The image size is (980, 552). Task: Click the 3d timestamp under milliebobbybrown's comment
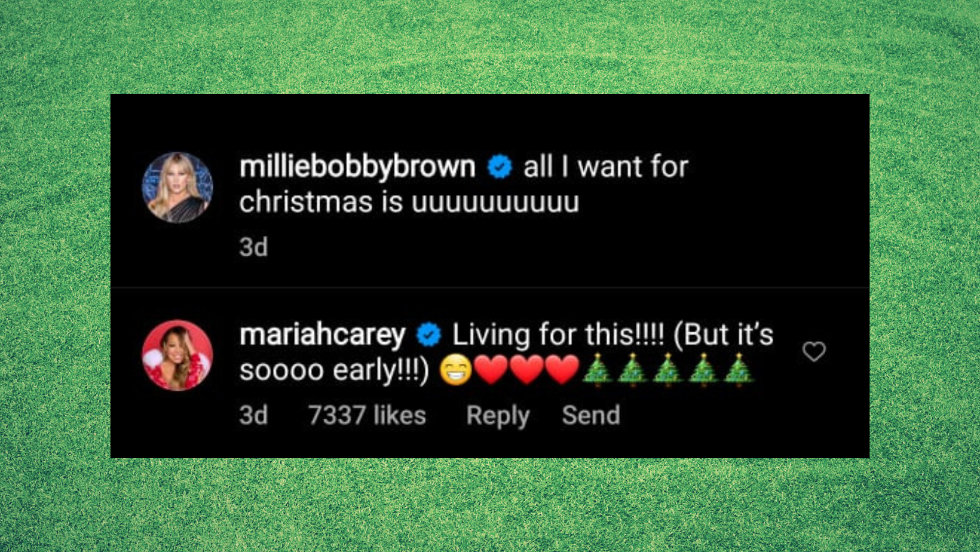[x=253, y=247]
